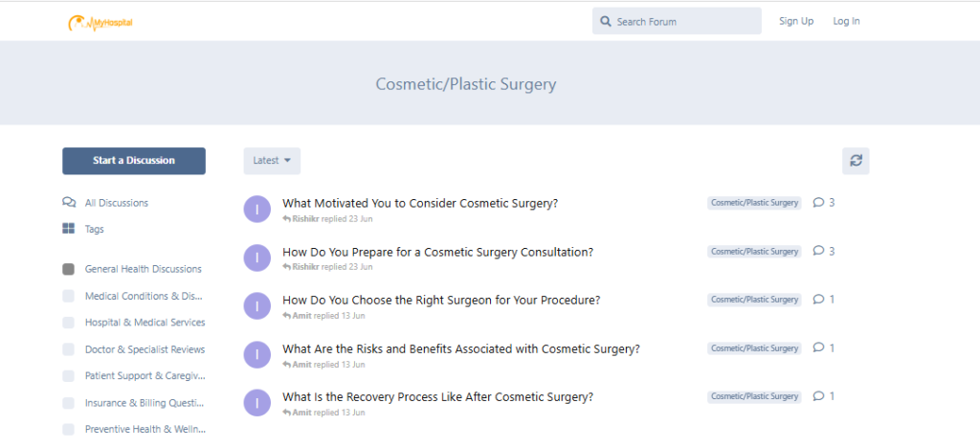
Task: Click the refresh discussions icon button
Action: [x=856, y=161]
